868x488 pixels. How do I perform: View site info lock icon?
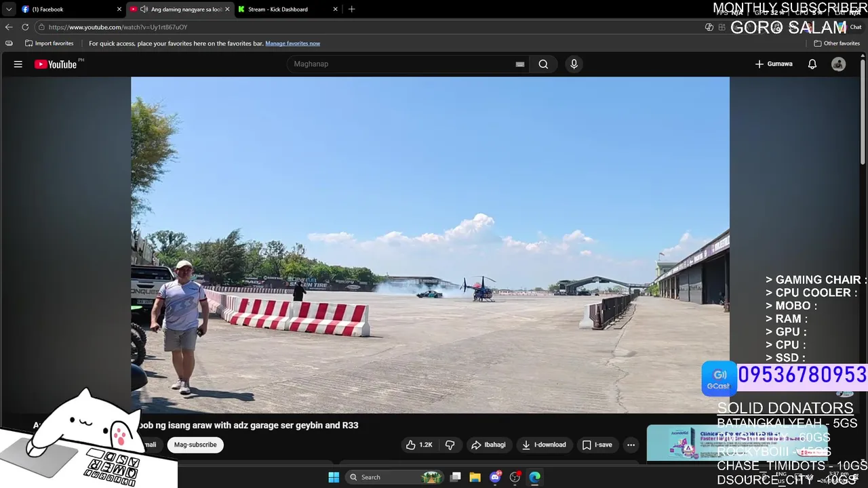coord(41,27)
